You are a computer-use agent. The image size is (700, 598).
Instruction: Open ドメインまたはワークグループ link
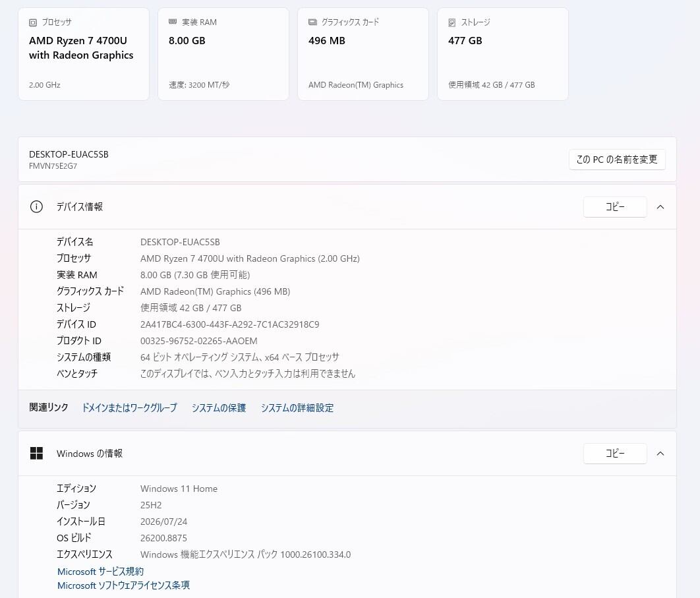pos(129,407)
